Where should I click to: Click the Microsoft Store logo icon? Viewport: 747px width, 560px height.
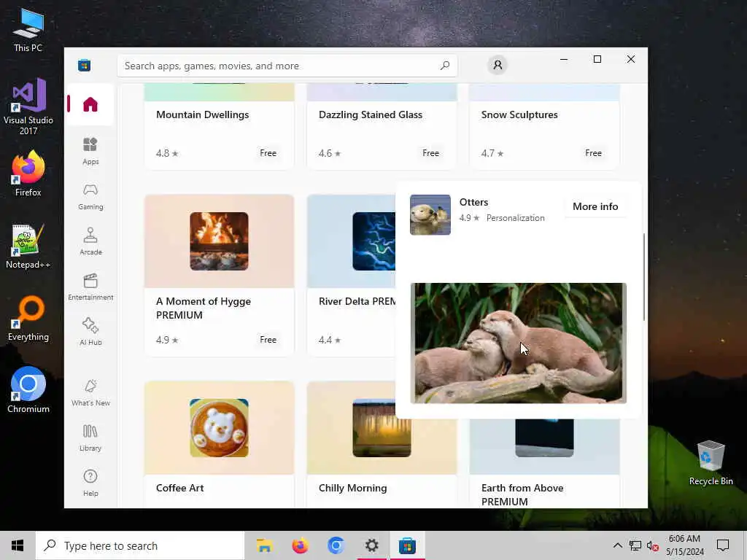click(x=85, y=65)
